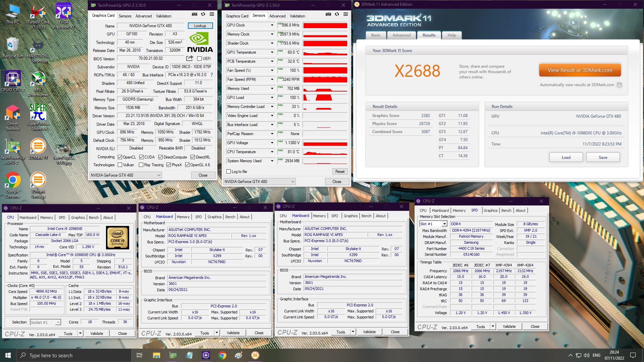Open Validation tab in GPU-Z Graphics Card window
The image size is (644, 362).
pos(163,16)
